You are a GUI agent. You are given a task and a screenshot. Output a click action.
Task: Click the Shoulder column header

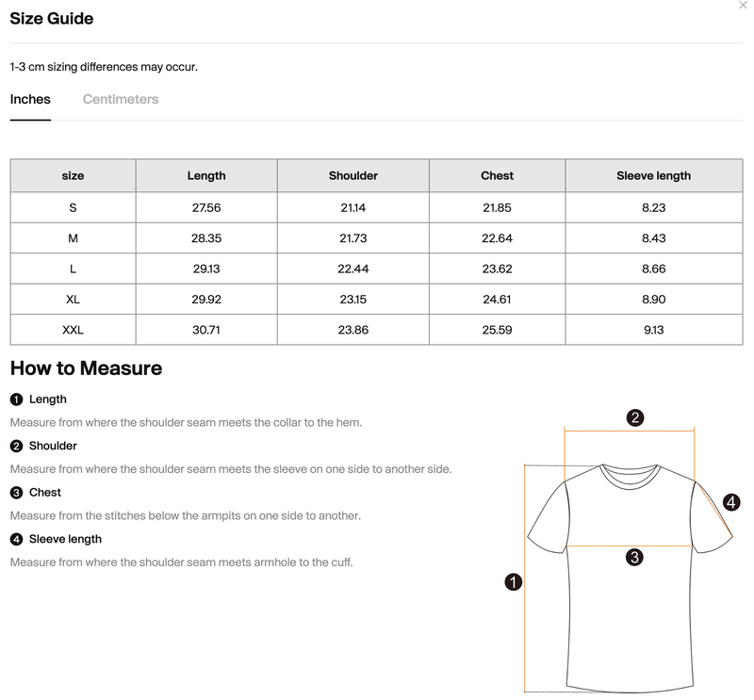pos(352,175)
